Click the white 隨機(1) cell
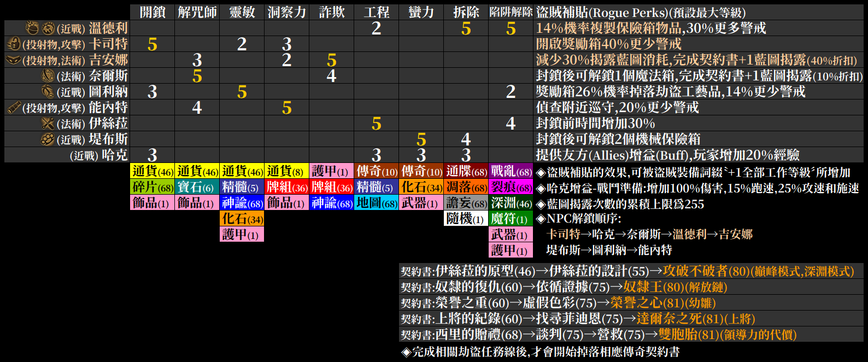The image size is (868, 362). 466,219
